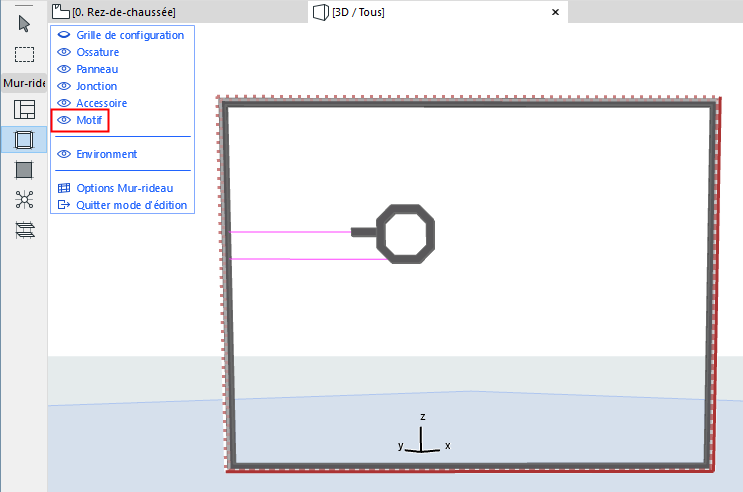Screen dimensions: 743x492
Task: Click the Ossature label
Action: (x=98, y=52)
